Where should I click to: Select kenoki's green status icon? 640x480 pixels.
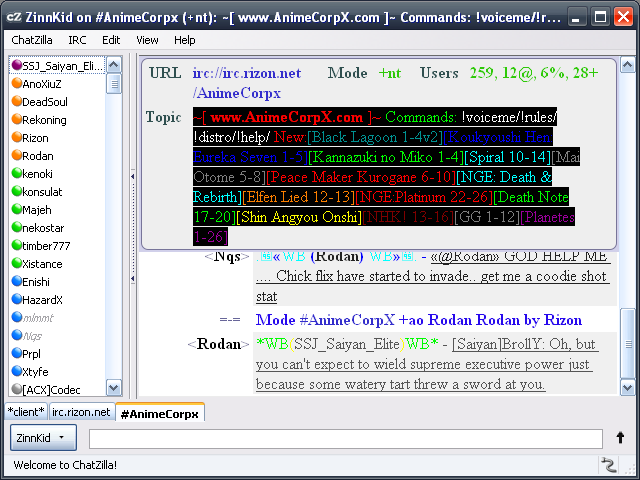[x=16, y=174]
